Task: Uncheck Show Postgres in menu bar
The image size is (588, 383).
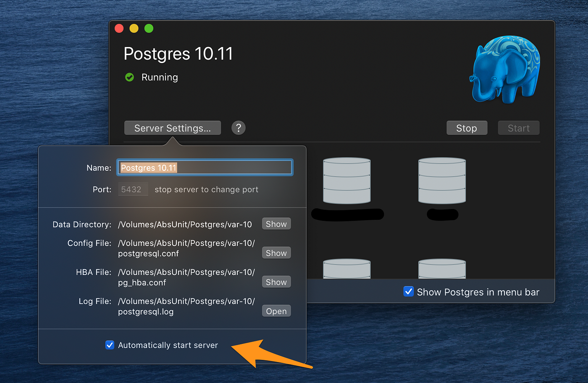Action: click(x=408, y=292)
